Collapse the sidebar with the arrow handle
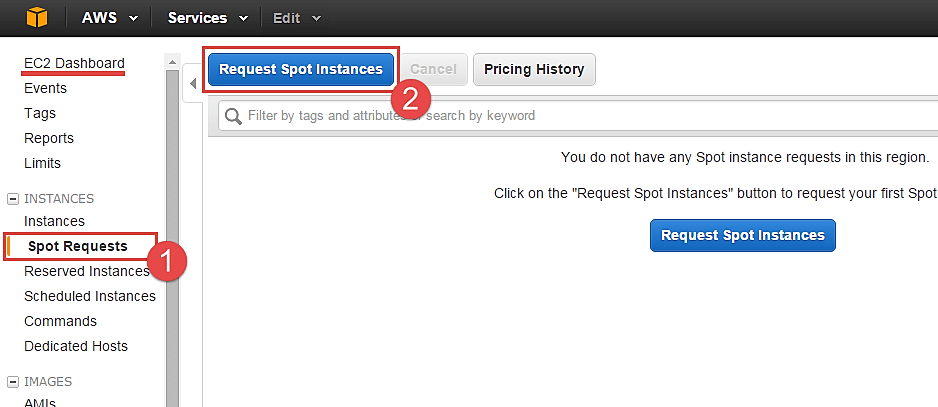Image resolution: width=938 pixels, height=407 pixels. [x=192, y=84]
